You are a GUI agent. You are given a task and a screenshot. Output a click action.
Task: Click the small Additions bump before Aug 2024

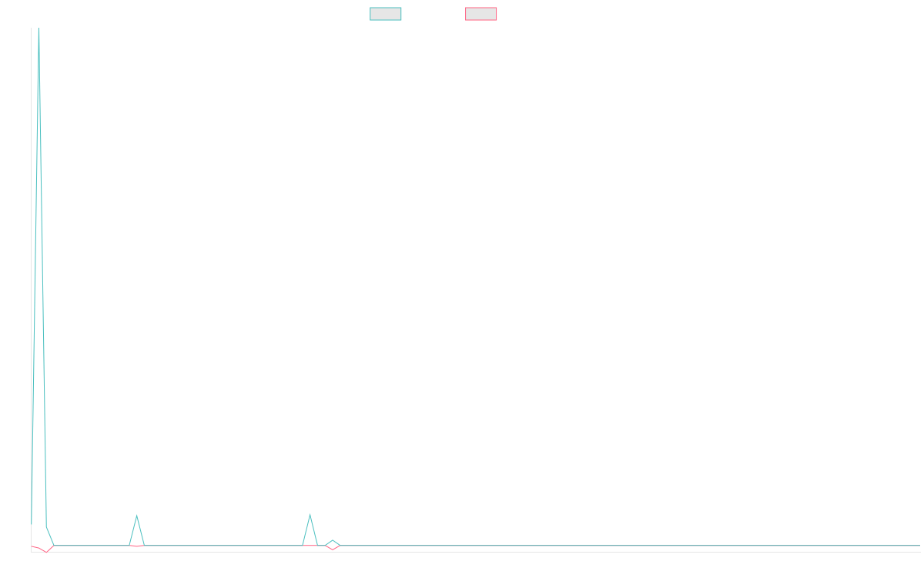point(332,540)
